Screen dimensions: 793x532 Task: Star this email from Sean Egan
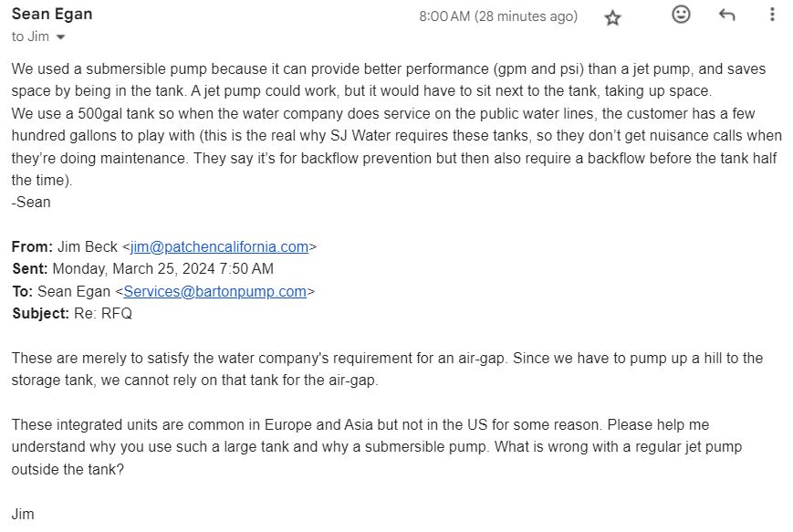coord(613,17)
